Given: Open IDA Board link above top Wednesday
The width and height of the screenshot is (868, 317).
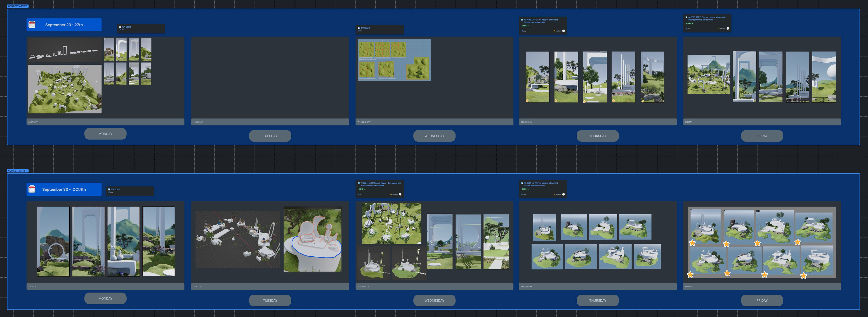Looking at the screenshot, I should coord(365,28).
